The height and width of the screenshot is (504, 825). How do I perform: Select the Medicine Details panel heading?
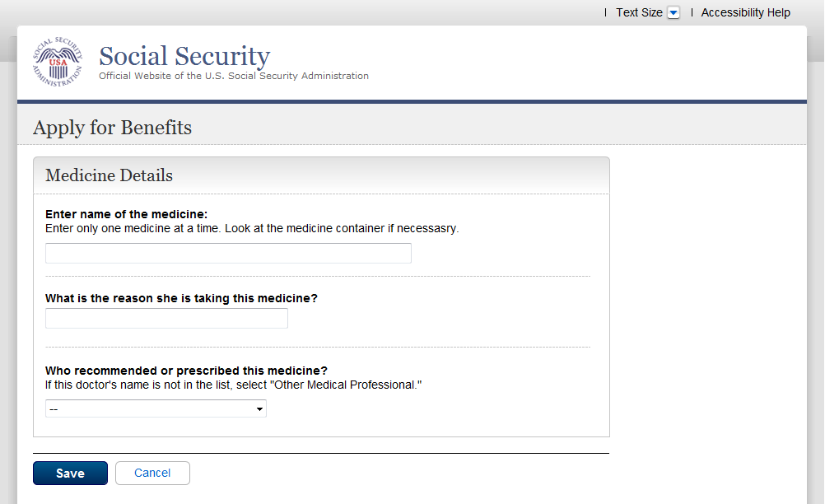(x=109, y=175)
